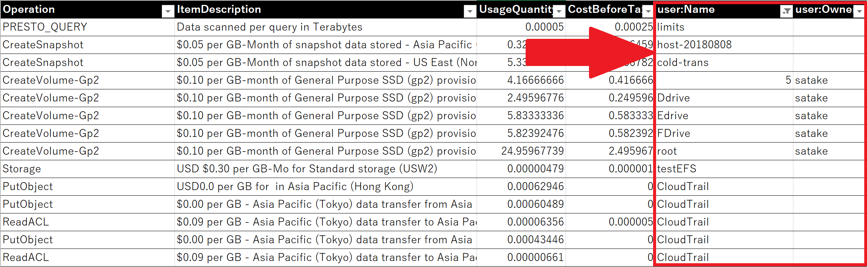Viewport: 868px width, 267px height.
Task: Open the Operation column filter dropdown
Action: click(x=168, y=12)
